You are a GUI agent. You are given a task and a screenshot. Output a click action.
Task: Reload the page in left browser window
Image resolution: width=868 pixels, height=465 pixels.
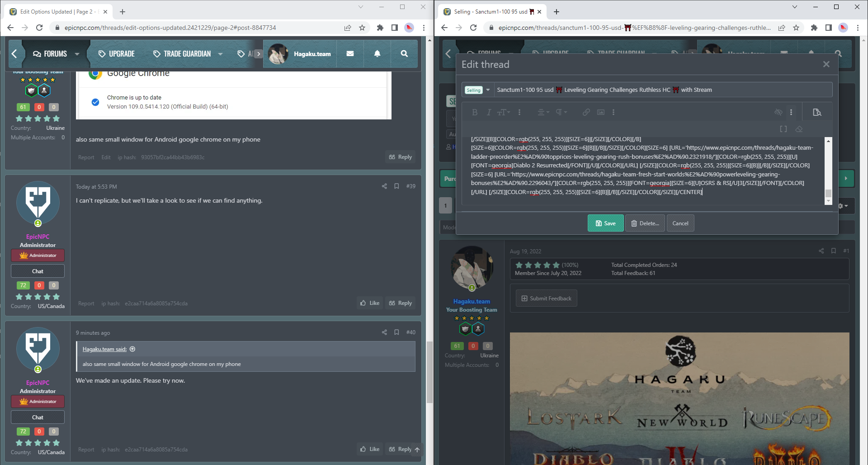coord(39,28)
